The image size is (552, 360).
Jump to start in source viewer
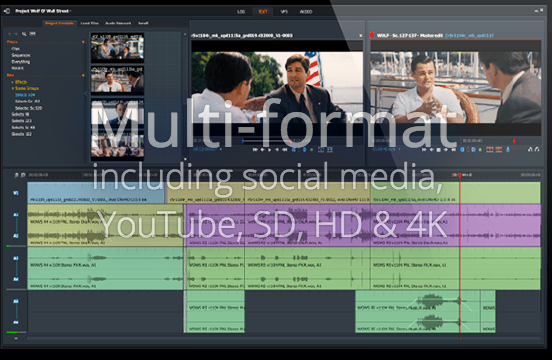pos(255,150)
